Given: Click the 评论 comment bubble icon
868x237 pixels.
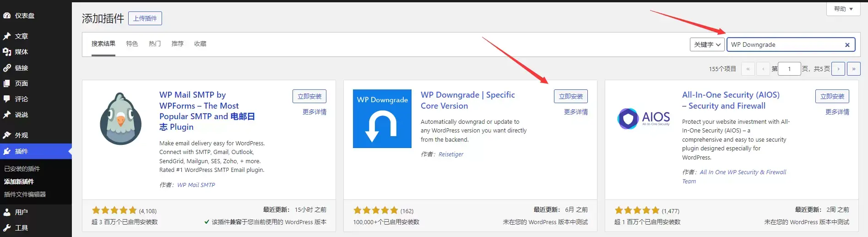Looking at the screenshot, I should coord(7,99).
